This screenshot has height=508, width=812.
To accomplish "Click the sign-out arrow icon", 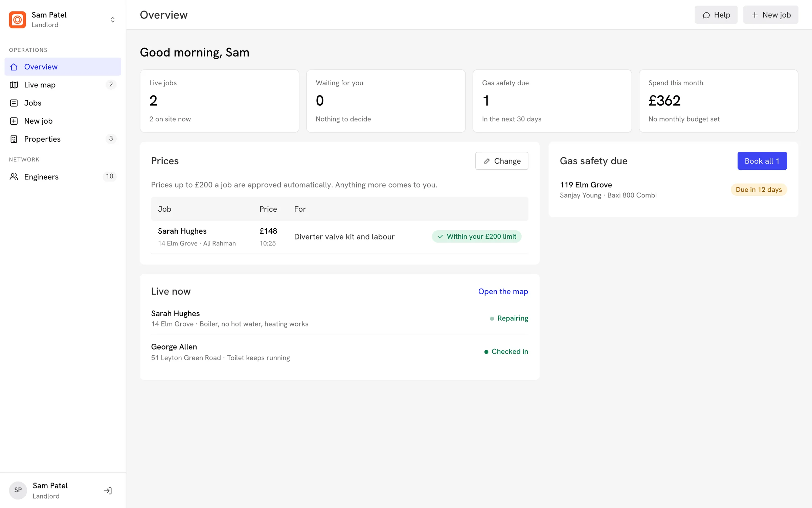I will pos(108,490).
